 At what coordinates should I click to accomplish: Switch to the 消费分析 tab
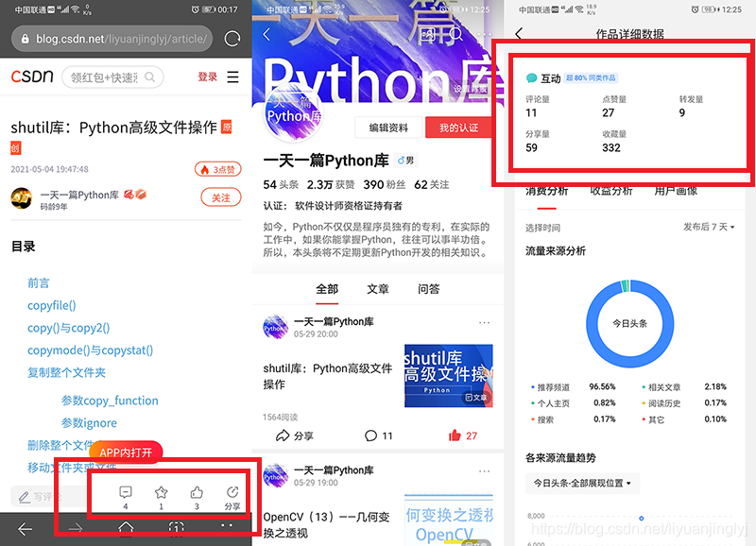click(547, 192)
